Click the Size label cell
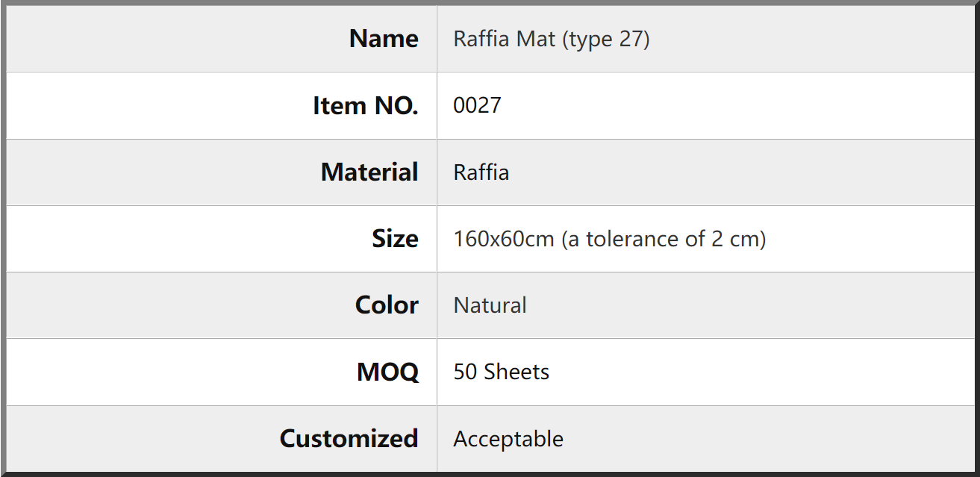Screen dimensions: 980x477 [222, 239]
